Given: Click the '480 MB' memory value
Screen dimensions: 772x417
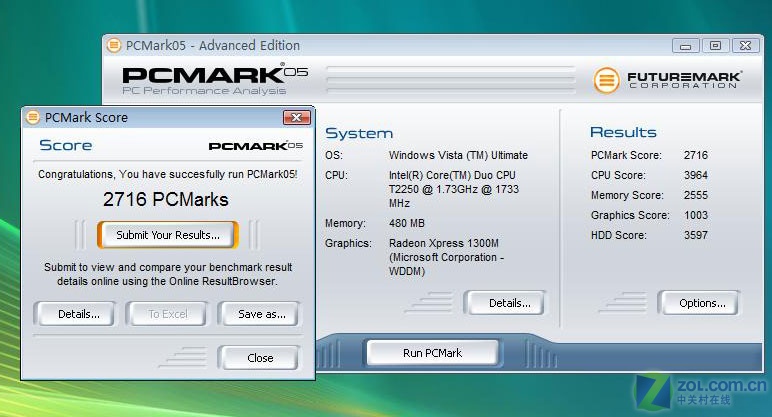Looking at the screenshot, I should coord(406,223).
